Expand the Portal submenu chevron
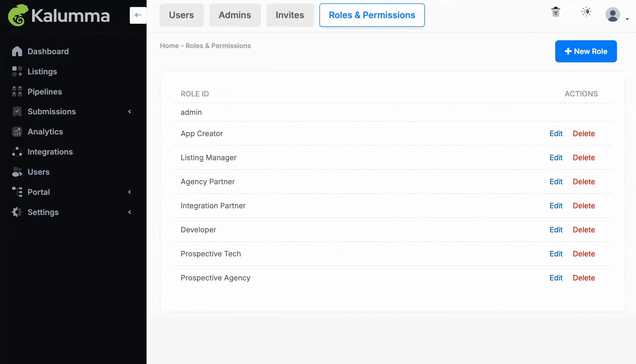Image resolution: width=636 pixels, height=364 pixels. click(x=129, y=192)
